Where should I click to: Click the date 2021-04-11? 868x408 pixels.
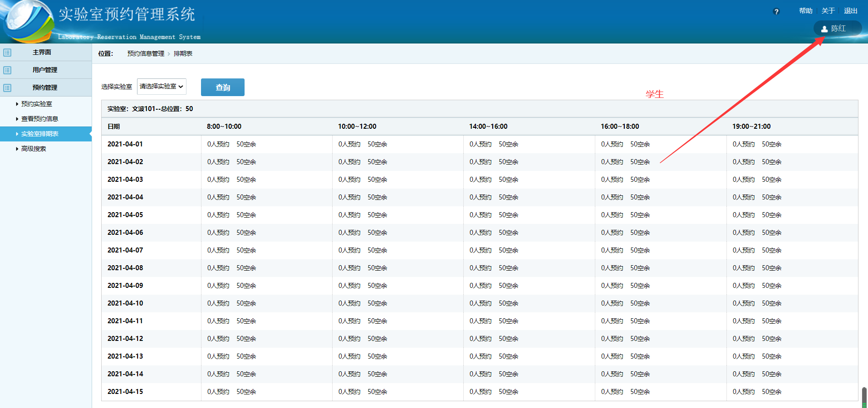coord(125,321)
